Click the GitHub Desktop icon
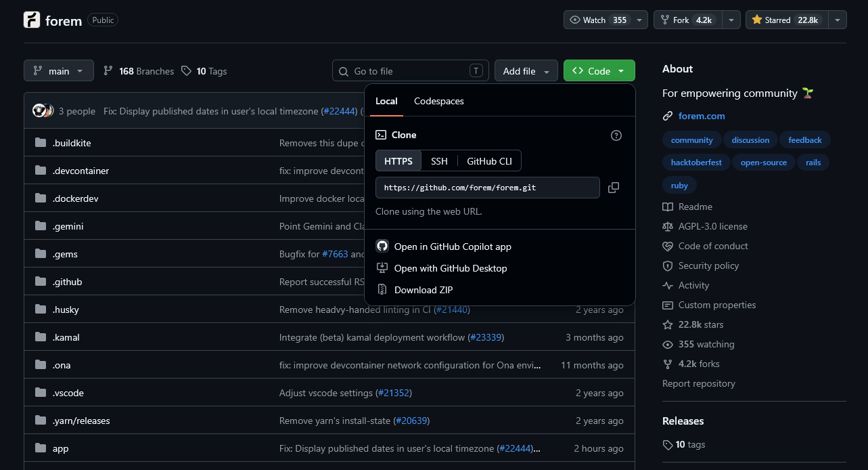The image size is (868, 470). [382, 268]
